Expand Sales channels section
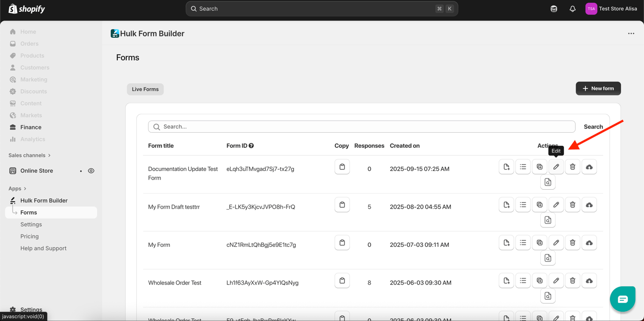Image resolution: width=644 pixels, height=321 pixels. coord(29,155)
